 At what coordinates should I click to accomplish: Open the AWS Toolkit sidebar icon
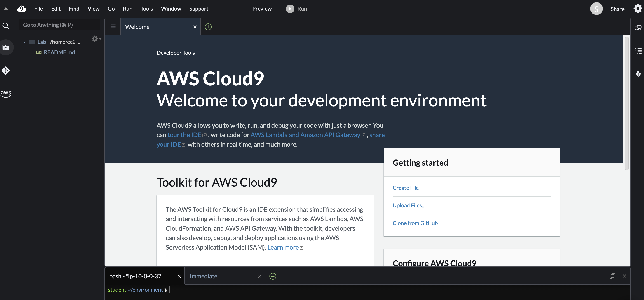point(6,94)
